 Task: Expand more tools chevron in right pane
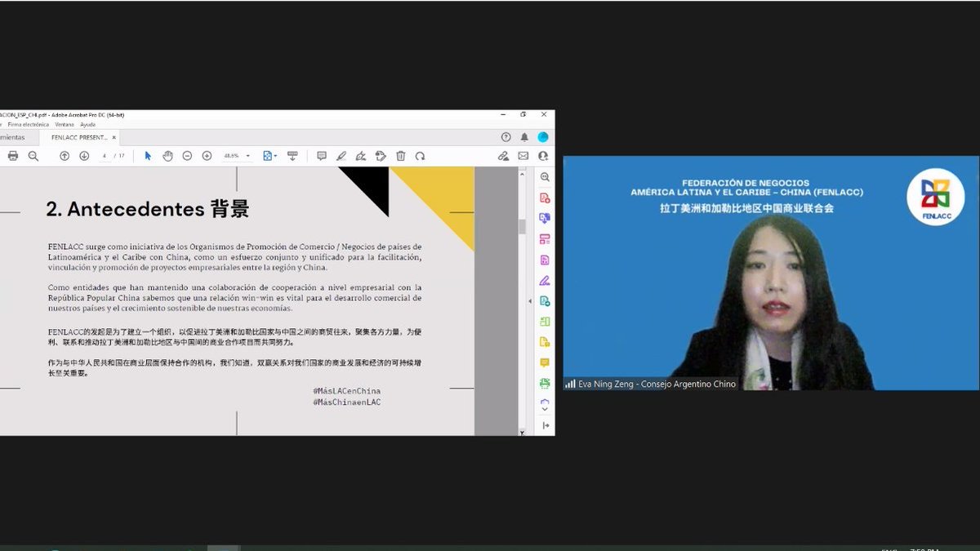point(545,410)
